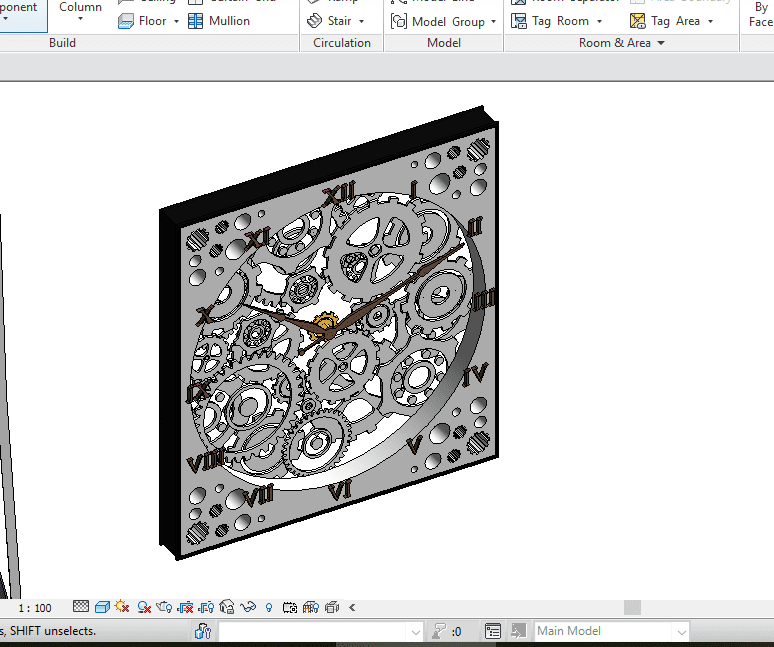This screenshot has width=774, height=647.
Task: Open the Visual Style cube icon
Action: click(x=102, y=607)
